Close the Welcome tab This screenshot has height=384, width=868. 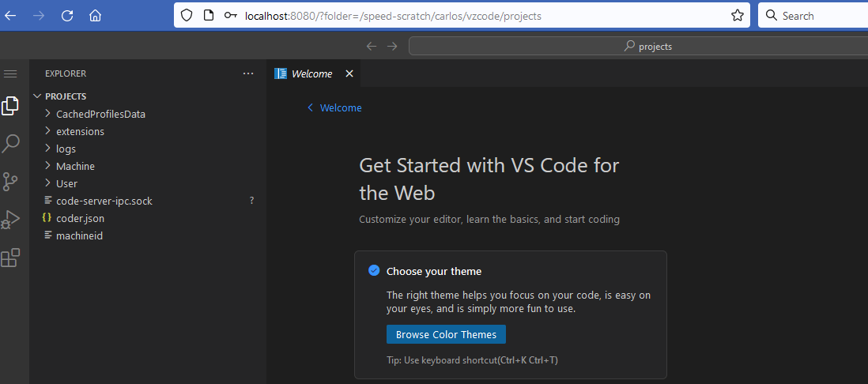click(x=349, y=73)
